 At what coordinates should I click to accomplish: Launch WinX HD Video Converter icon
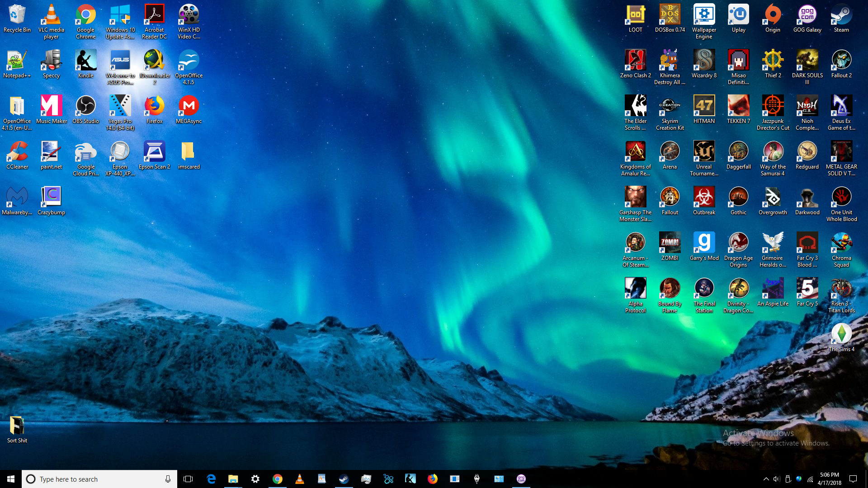[x=189, y=22]
